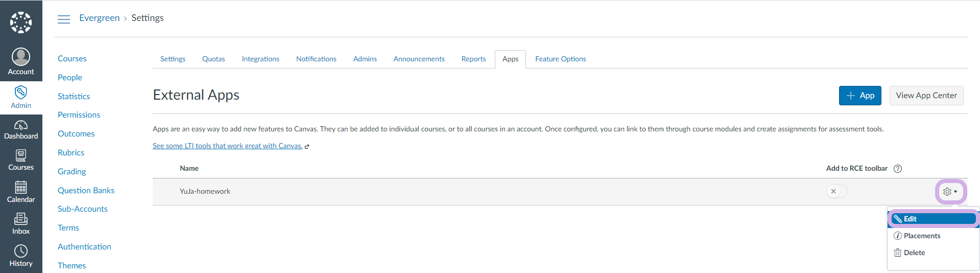Click the RCE toolbar help question icon
980x273 pixels.
pyautogui.click(x=898, y=169)
